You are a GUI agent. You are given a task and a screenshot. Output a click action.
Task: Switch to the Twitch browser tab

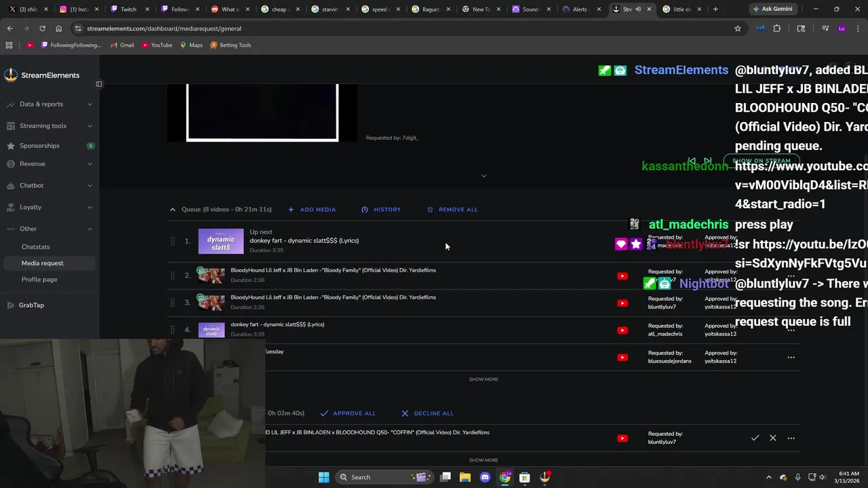tap(129, 9)
